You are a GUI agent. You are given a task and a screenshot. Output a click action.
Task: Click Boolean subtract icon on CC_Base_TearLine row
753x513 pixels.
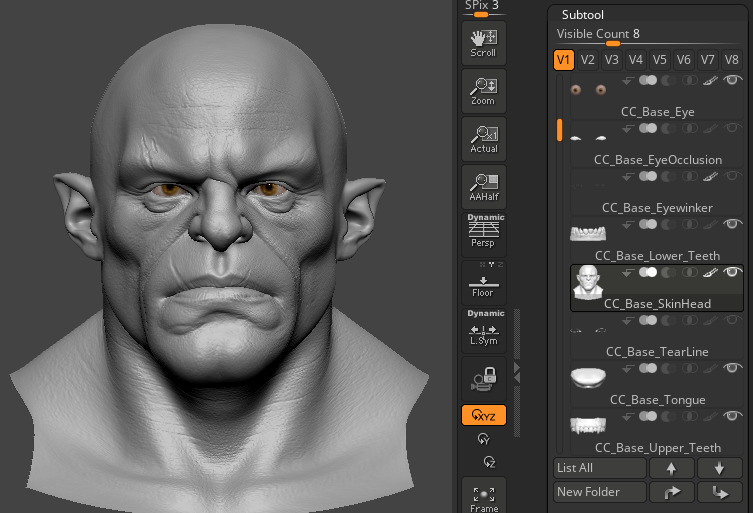pos(668,320)
